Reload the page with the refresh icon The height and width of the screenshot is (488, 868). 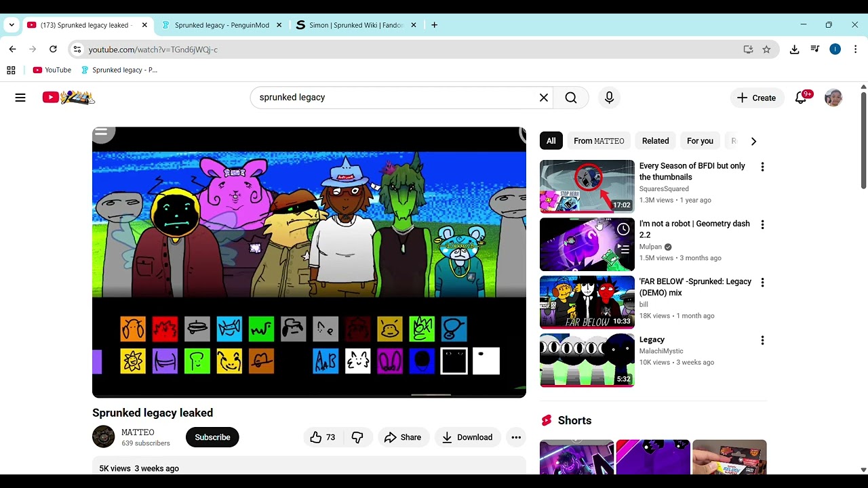click(x=53, y=49)
